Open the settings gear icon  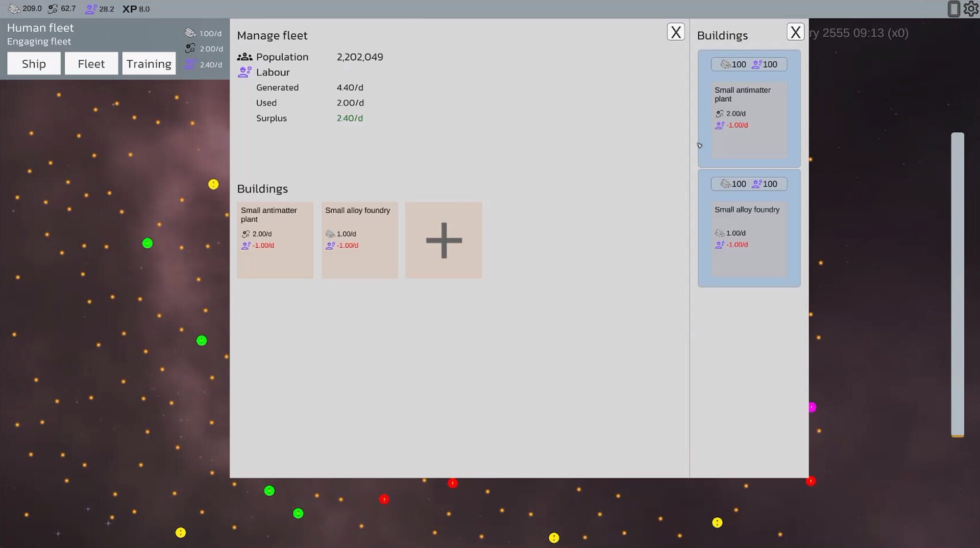tap(970, 9)
